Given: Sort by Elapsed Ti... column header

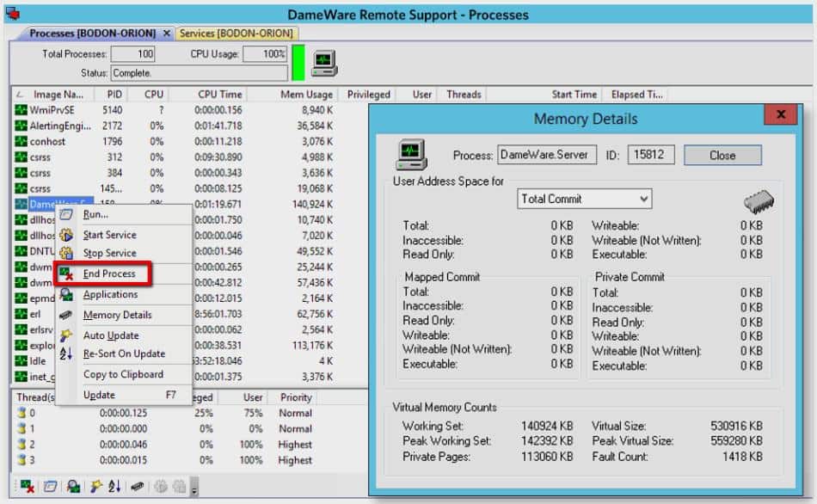Looking at the screenshot, I should [x=636, y=95].
